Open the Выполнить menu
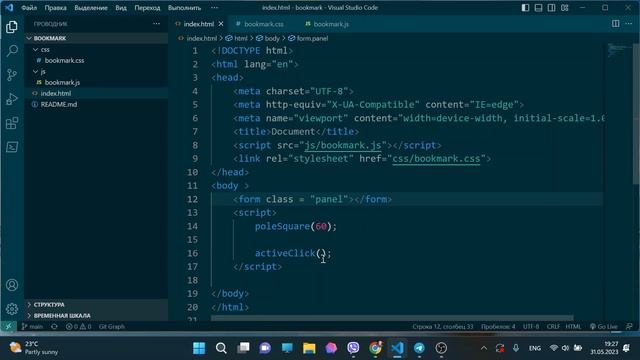Screen dimensions: 640x360 184,8
